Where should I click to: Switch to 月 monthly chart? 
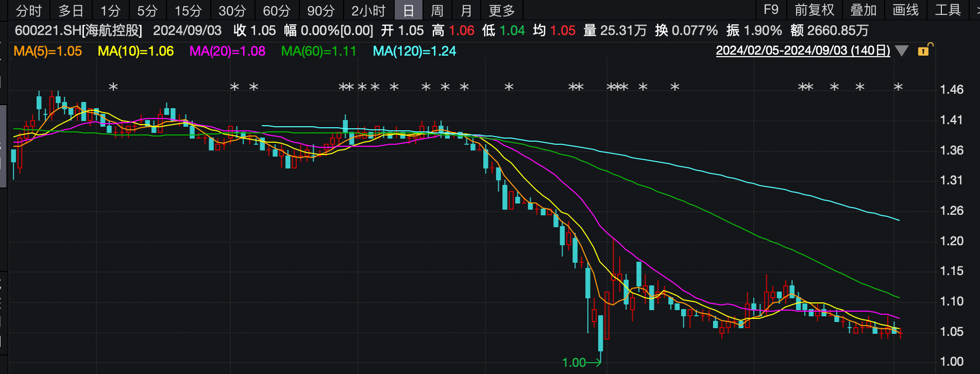tap(466, 10)
